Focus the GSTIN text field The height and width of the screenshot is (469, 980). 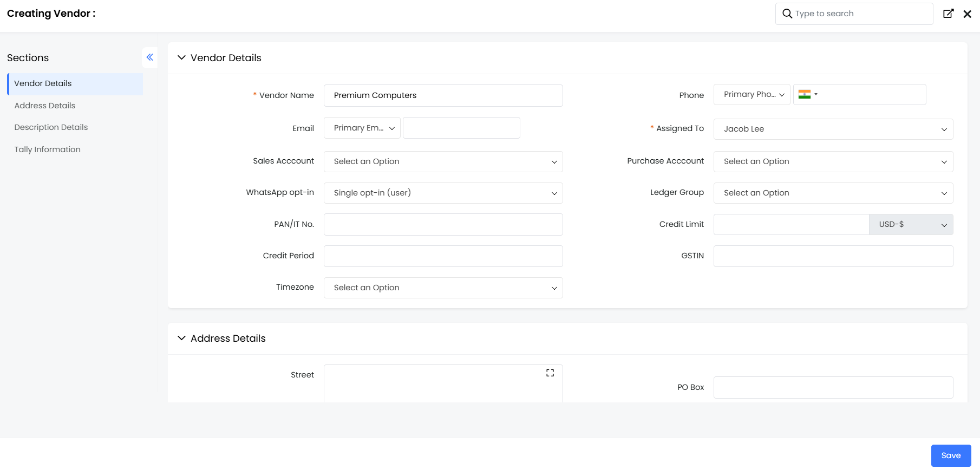833,256
